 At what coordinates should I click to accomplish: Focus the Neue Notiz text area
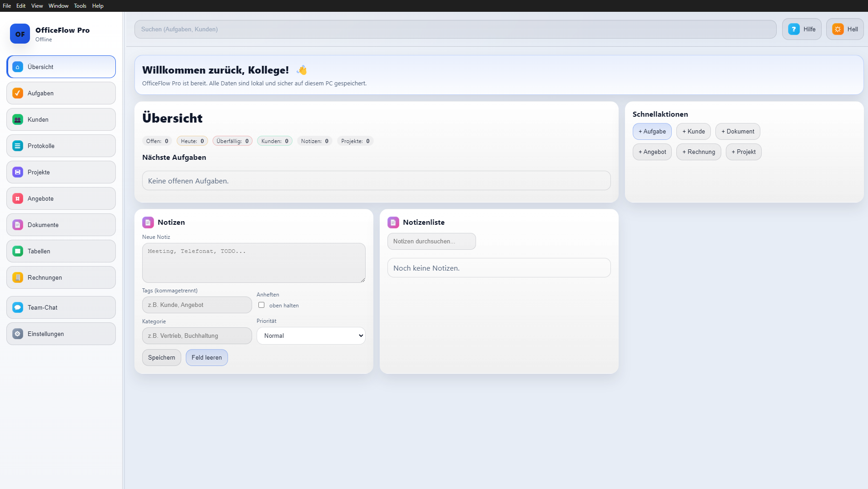[254, 263]
